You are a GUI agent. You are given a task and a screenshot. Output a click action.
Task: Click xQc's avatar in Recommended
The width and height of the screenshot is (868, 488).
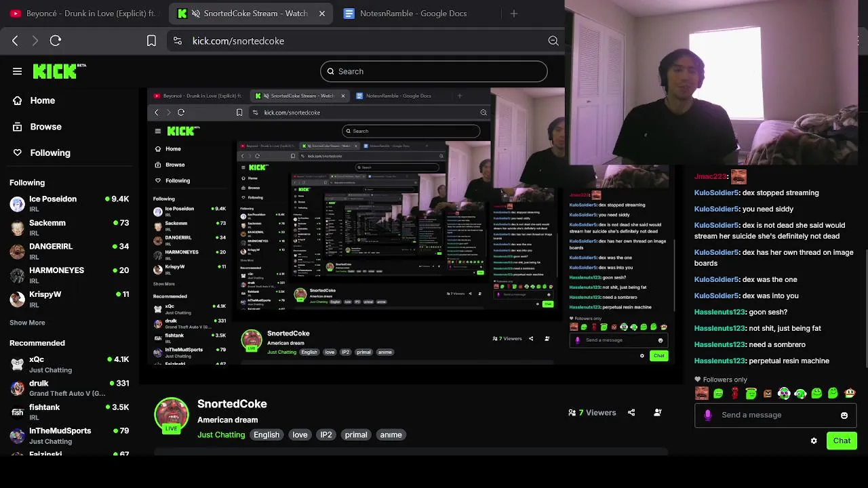(x=18, y=364)
